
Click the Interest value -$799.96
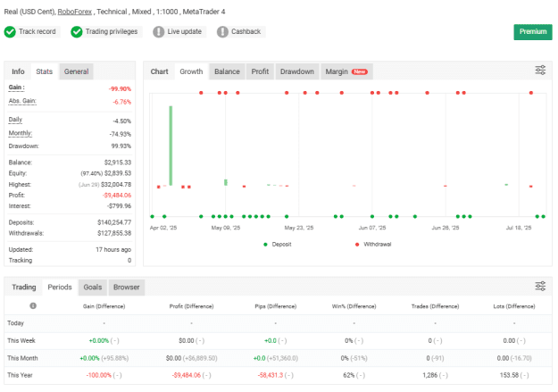(x=120, y=205)
